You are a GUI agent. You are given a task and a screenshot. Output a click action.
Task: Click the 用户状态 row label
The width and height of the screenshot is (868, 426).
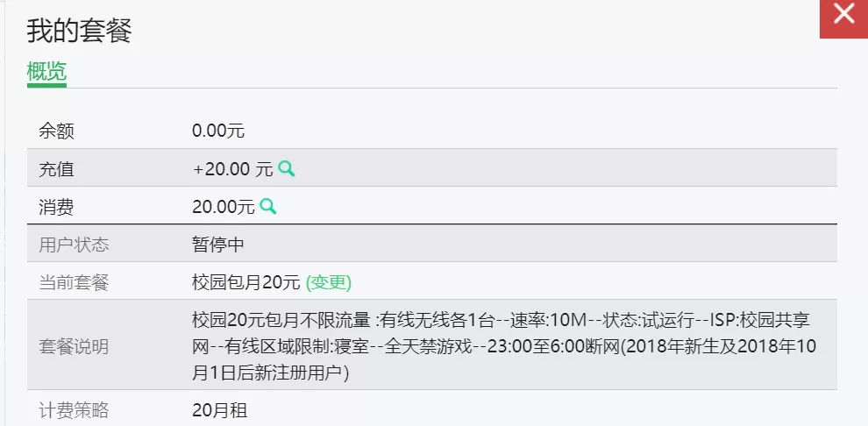(x=74, y=245)
